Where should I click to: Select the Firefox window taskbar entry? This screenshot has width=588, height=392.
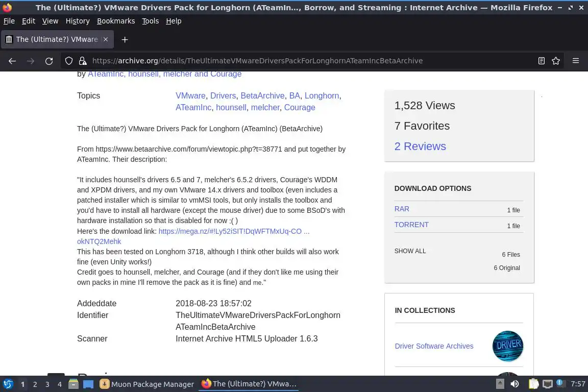coord(249,384)
